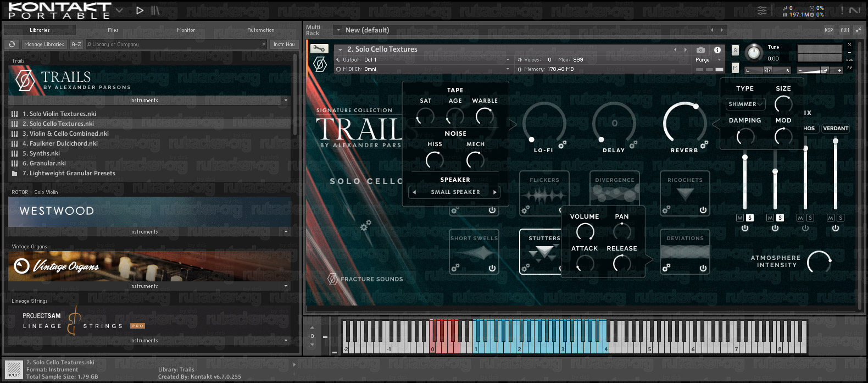Click the gear icon below Solo Cello
The image size is (868, 383).
[x=365, y=225]
